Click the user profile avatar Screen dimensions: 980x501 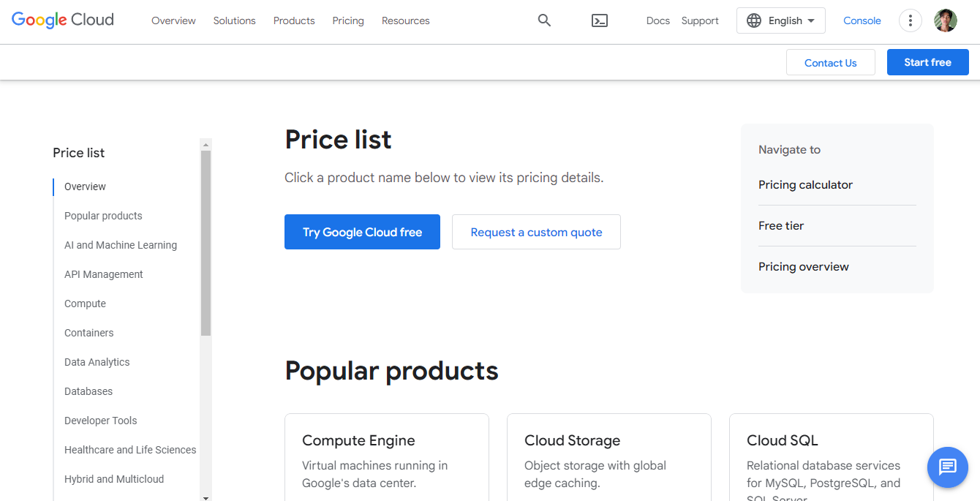coord(946,20)
